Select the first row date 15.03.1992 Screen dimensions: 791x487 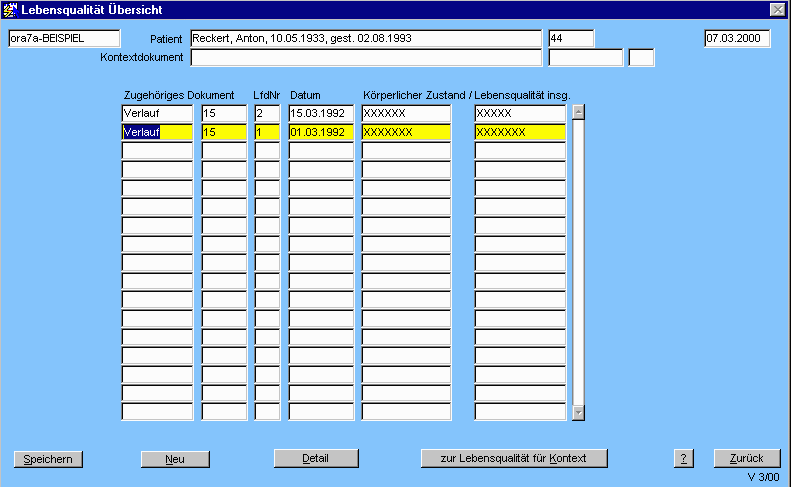321,114
